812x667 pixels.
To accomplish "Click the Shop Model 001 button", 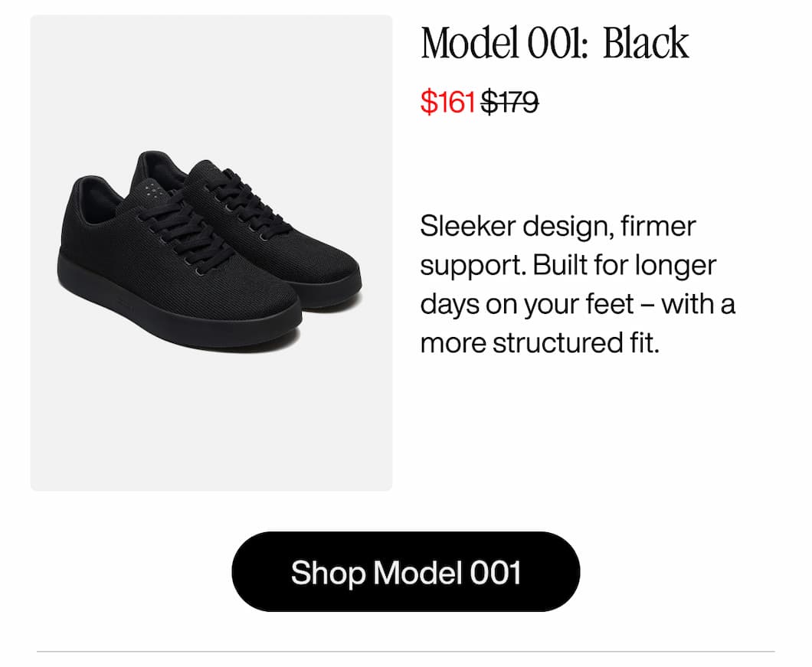I will pyautogui.click(x=405, y=572).
